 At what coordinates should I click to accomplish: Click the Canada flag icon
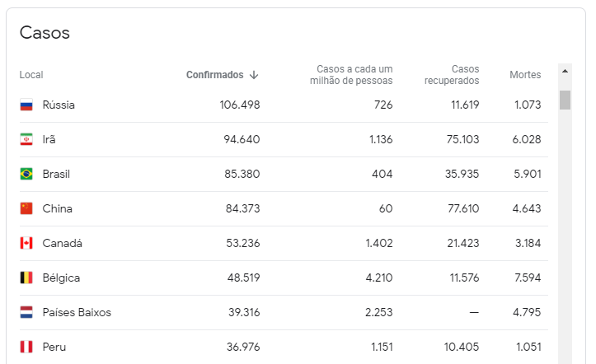(26, 244)
